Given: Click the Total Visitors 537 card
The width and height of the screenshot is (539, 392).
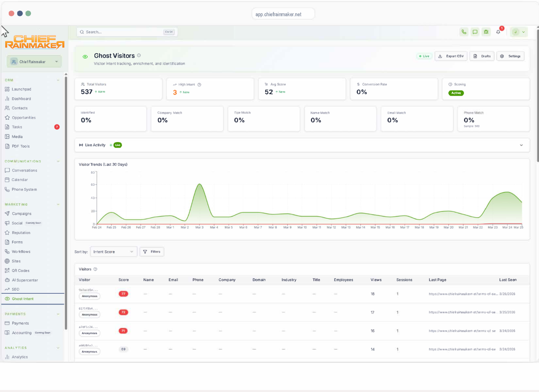Looking at the screenshot, I should [118, 89].
